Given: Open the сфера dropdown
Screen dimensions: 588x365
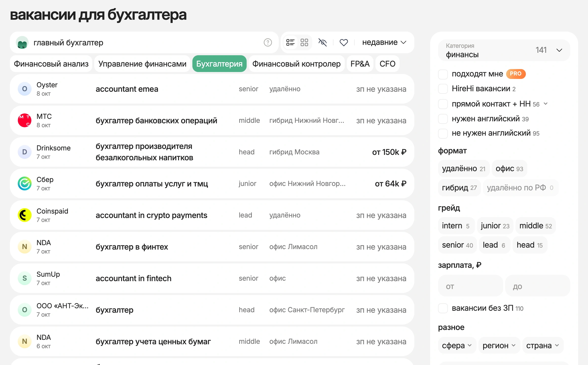Looking at the screenshot, I should [x=457, y=345].
